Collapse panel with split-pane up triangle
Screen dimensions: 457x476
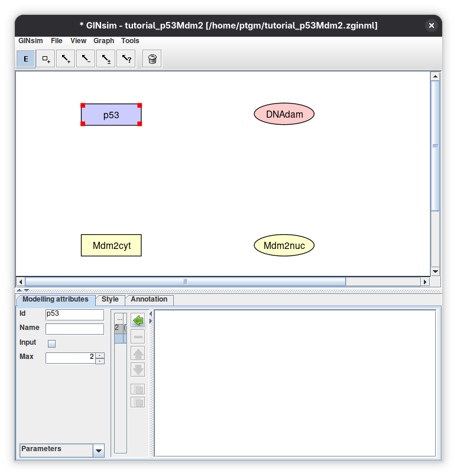click(x=20, y=290)
